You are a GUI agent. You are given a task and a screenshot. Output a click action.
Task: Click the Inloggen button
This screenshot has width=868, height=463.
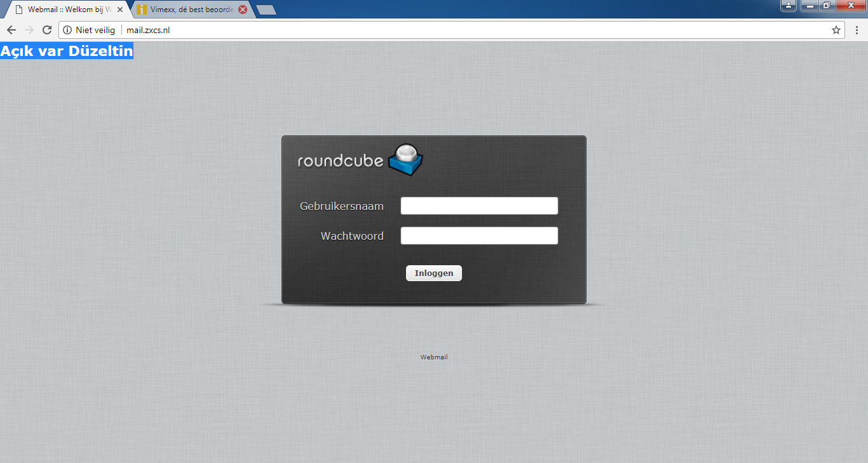point(434,273)
